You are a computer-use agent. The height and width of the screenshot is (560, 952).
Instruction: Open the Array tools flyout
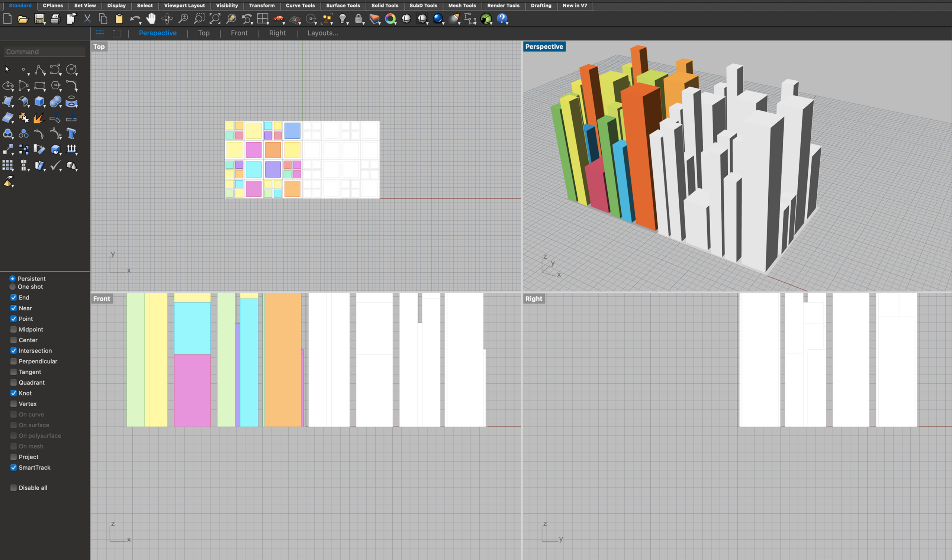(13, 171)
